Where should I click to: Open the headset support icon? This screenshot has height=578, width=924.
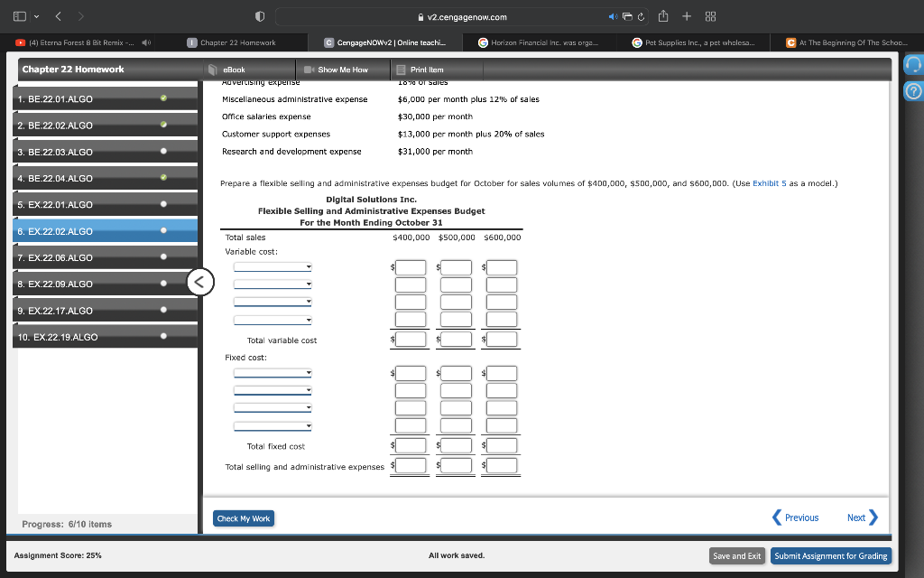(x=913, y=64)
